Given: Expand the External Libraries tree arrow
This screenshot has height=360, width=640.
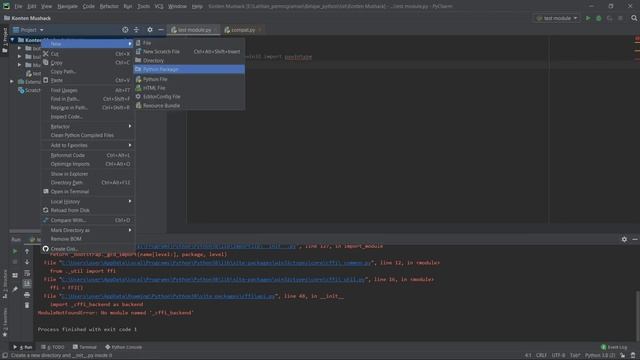Looking at the screenshot, I should click(12, 82).
